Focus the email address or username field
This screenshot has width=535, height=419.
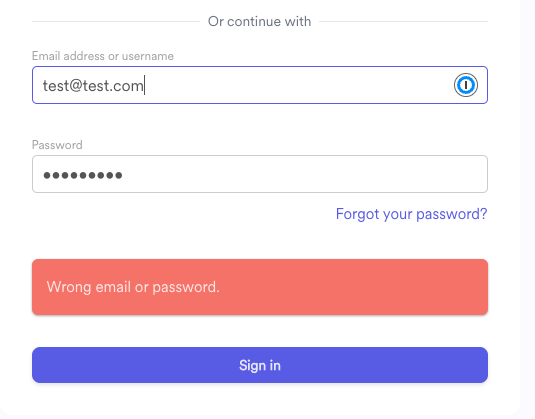[260, 85]
